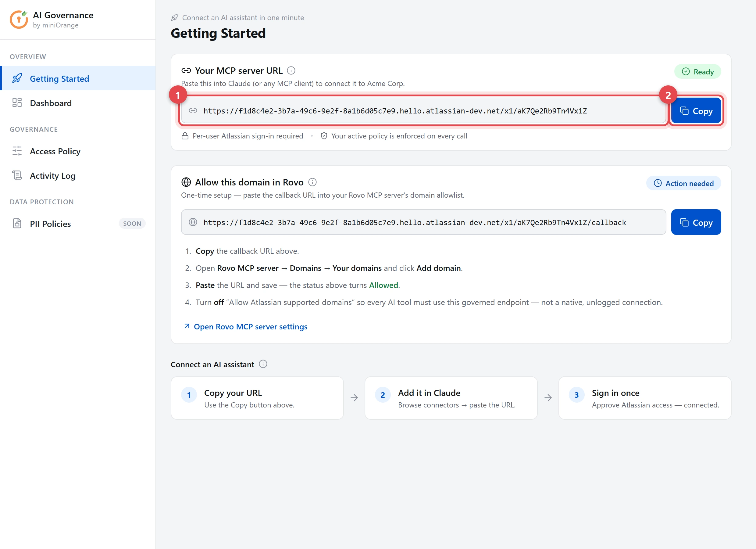Image resolution: width=756 pixels, height=549 pixels.
Task: Click the Access Policy sliders icon
Action: pyautogui.click(x=17, y=151)
